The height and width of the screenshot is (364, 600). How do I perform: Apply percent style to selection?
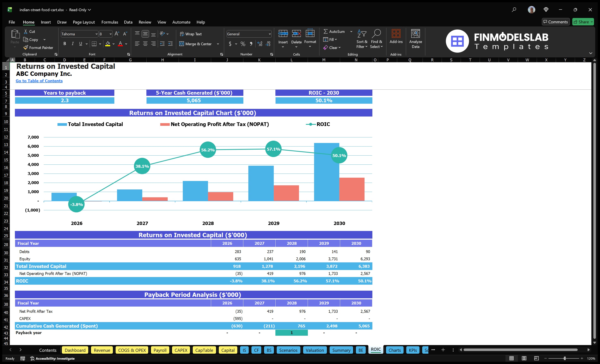[x=243, y=44]
